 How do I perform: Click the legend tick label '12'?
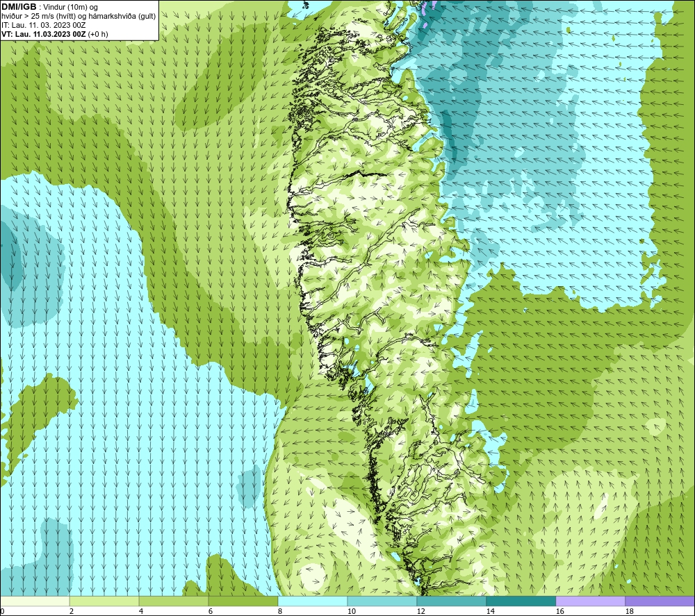420,612
